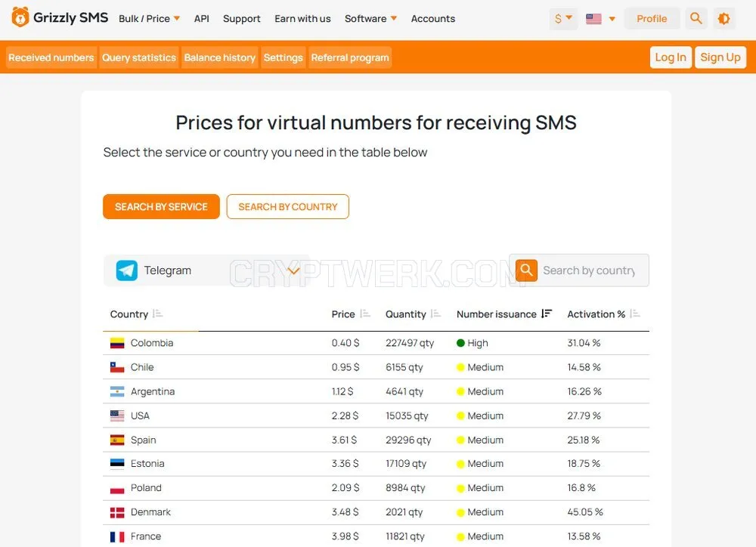The image size is (756, 547).
Task: Select SEARCH BY SERVICE button
Action: click(161, 207)
